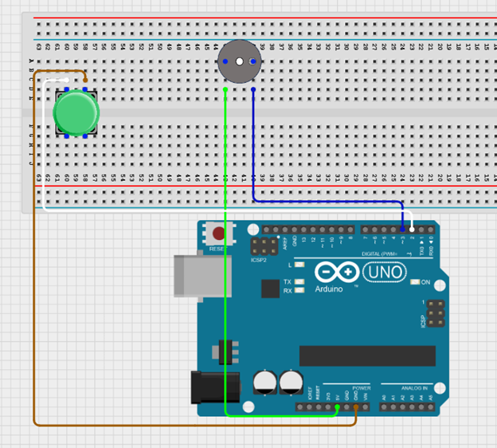Select the small square chip beside TX
The width and height of the screenshot is (497, 448).
click(270, 289)
